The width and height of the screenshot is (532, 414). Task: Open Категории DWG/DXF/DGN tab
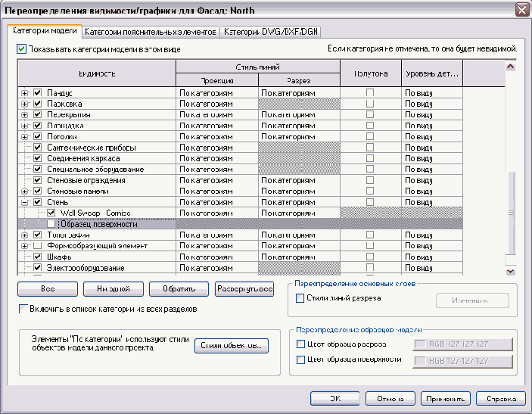click(270, 32)
